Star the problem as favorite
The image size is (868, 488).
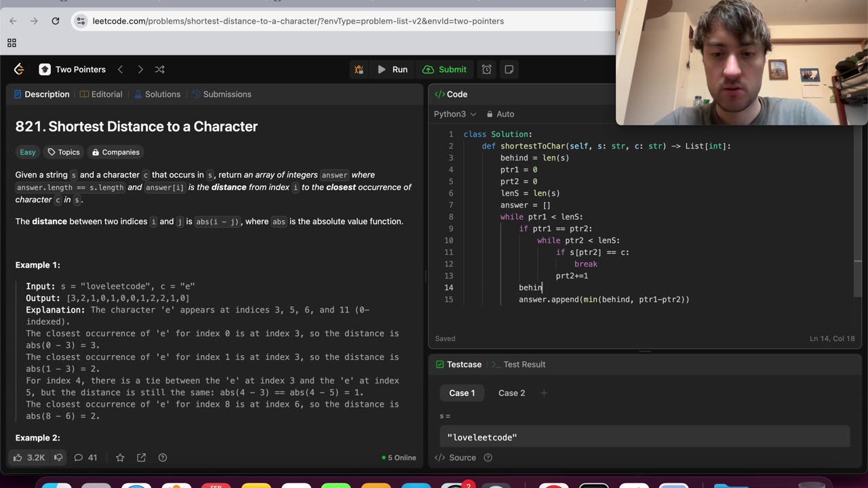[120, 457]
